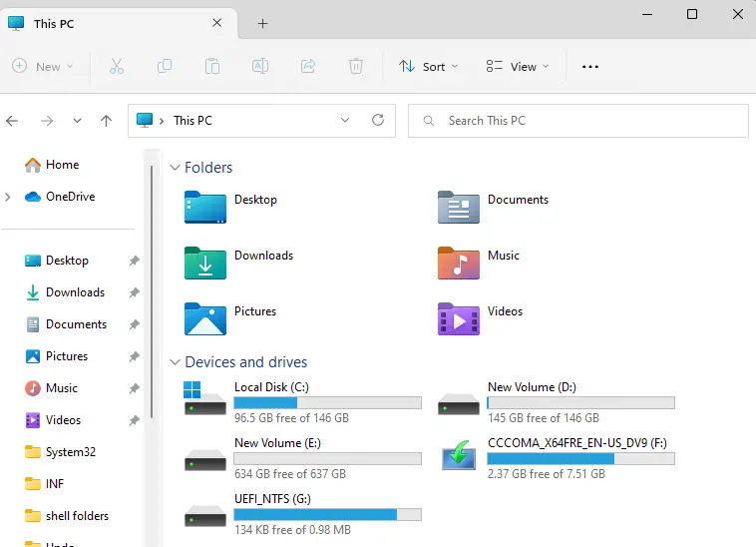
Task: Click the Home icon in sidebar
Action: (x=33, y=165)
